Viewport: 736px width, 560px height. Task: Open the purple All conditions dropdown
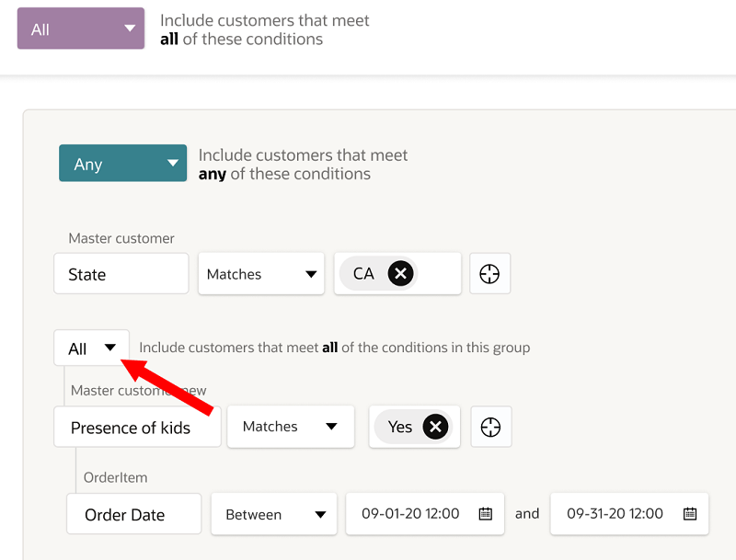(81, 29)
